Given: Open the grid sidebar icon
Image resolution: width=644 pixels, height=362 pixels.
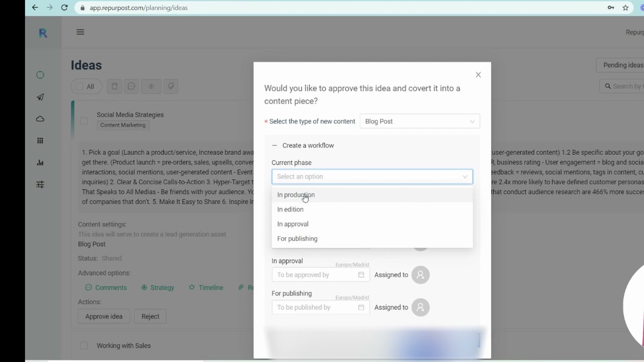Looking at the screenshot, I should click(40, 141).
